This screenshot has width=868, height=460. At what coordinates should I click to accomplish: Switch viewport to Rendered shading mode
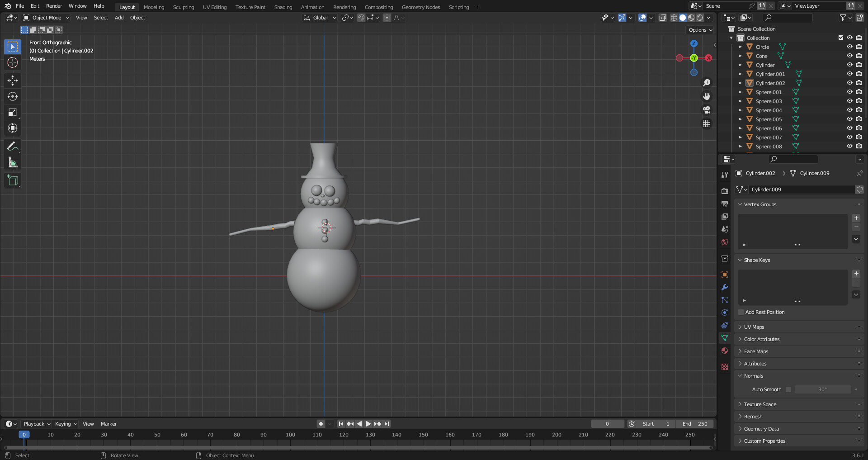[x=700, y=18]
